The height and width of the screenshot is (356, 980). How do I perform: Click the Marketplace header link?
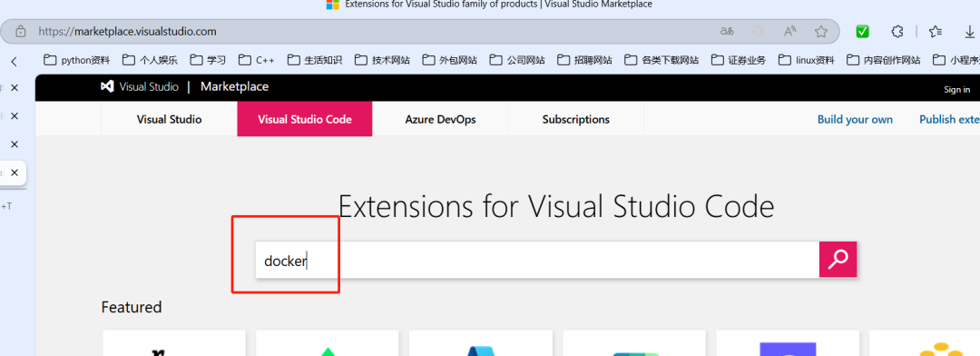click(x=234, y=87)
